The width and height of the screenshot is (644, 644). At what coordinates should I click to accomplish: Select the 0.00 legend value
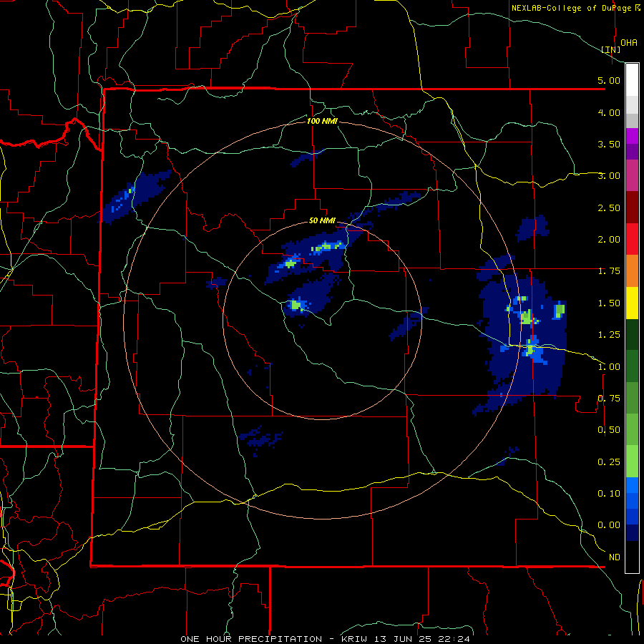(609, 525)
